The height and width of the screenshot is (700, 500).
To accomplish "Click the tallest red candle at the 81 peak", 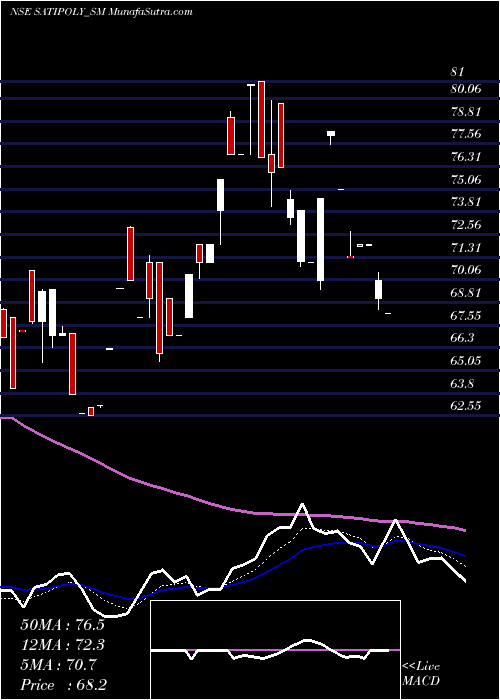I will (x=261, y=119).
